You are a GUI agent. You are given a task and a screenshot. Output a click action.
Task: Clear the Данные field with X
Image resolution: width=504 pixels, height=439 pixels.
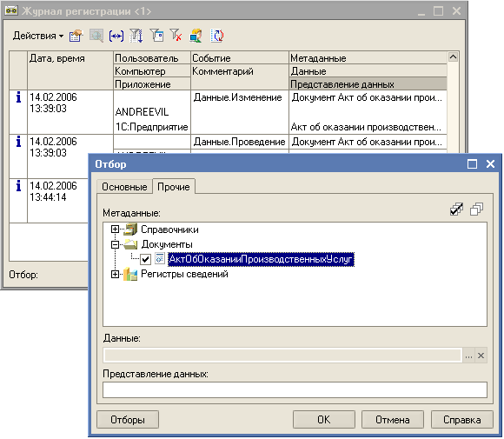(x=481, y=356)
